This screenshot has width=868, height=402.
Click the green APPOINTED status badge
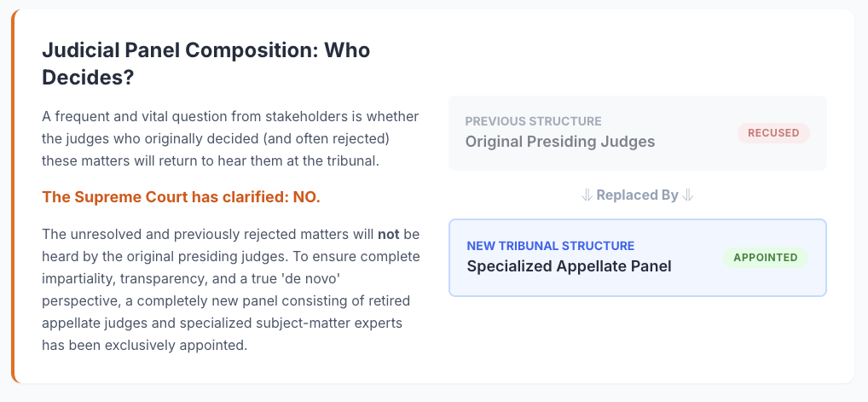pos(765,258)
